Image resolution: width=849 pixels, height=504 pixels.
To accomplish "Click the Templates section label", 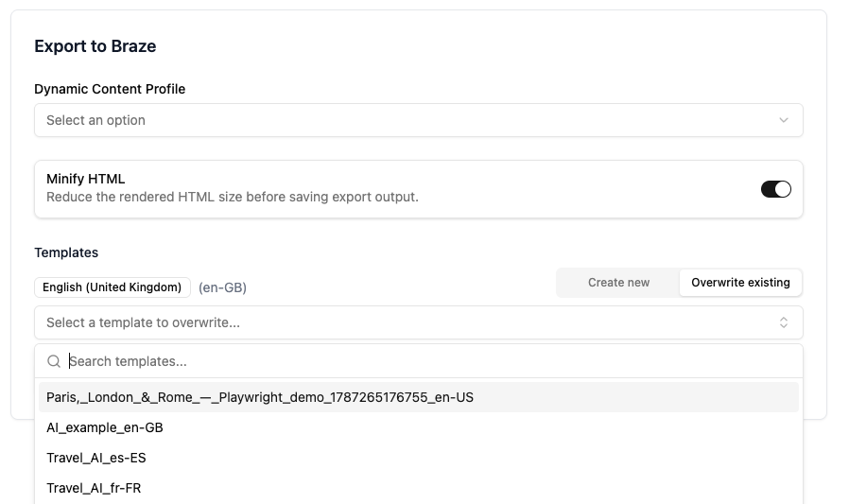I will [x=66, y=252].
